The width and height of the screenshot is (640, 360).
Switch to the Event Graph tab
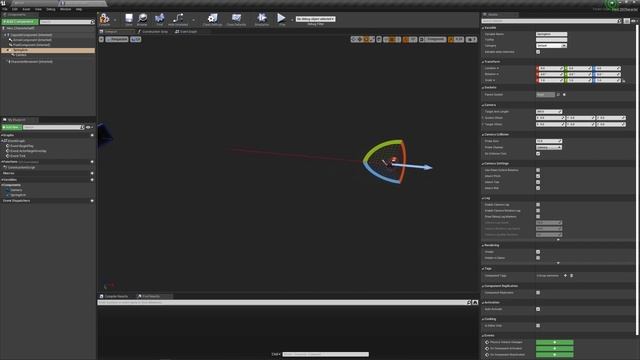click(186, 31)
